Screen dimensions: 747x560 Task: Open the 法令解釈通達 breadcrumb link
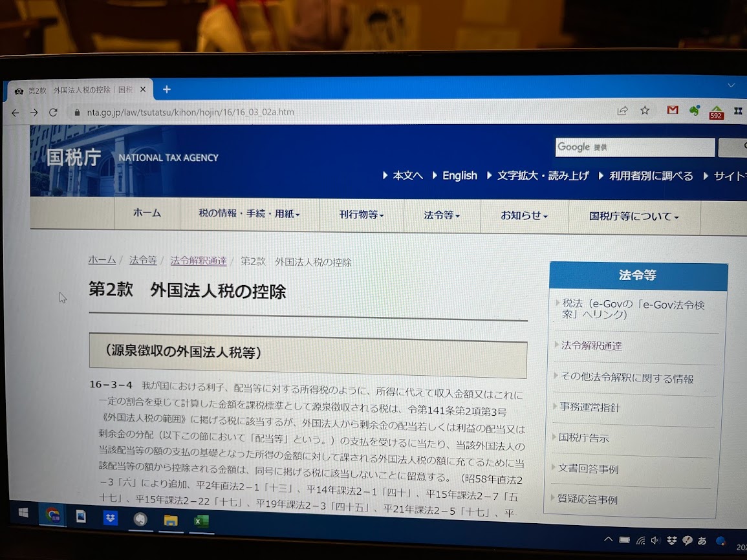(x=199, y=261)
